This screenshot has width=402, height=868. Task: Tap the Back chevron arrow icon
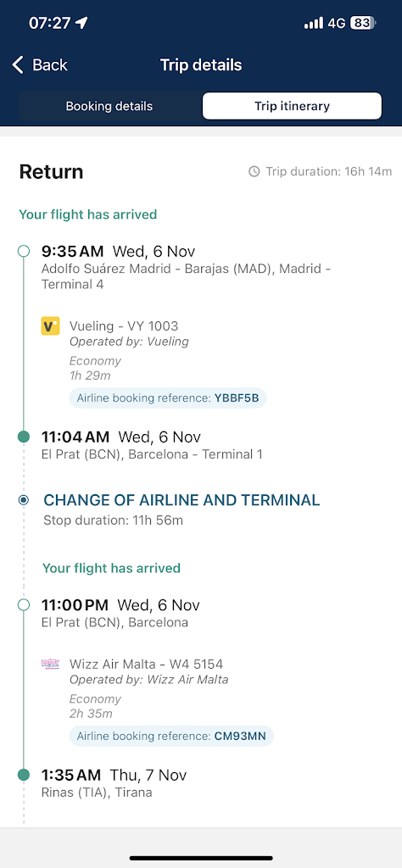19,64
